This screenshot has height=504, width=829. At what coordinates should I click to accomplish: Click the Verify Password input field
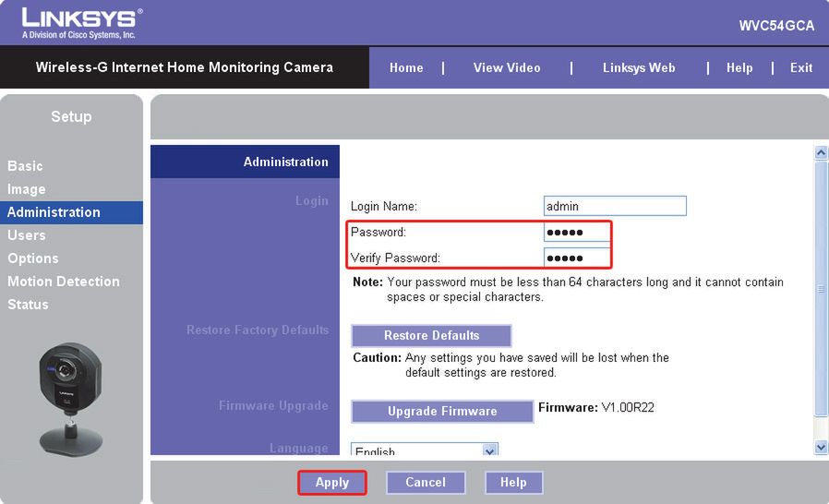(576, 258)
